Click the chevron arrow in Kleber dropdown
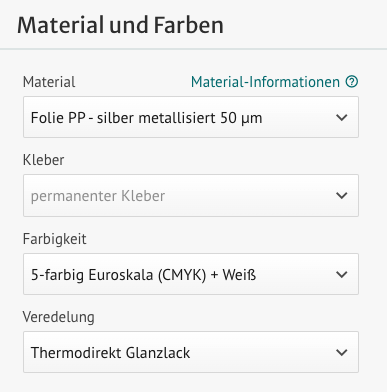This screenshot has width=387, height=392. [x=342, y=195]
